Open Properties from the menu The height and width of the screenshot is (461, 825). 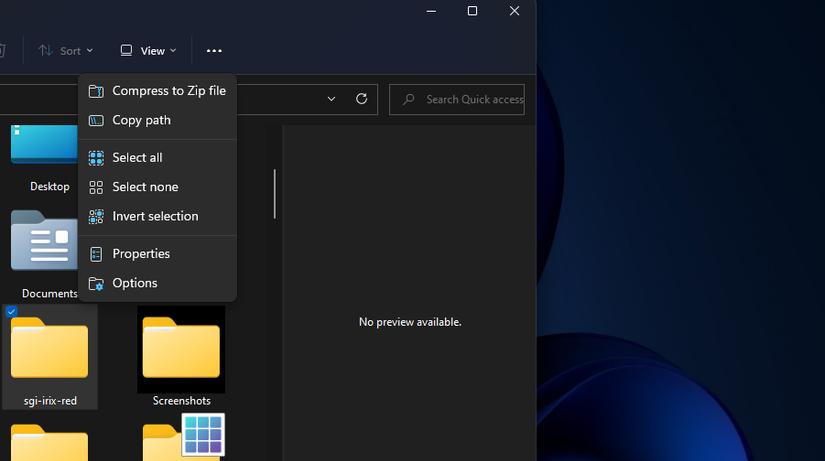click(157, 254)
